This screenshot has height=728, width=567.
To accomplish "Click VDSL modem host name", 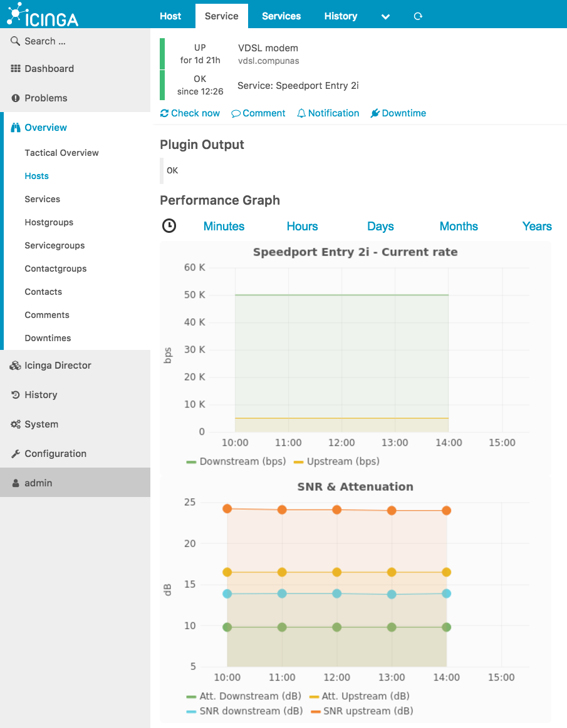I will (268, 48).
